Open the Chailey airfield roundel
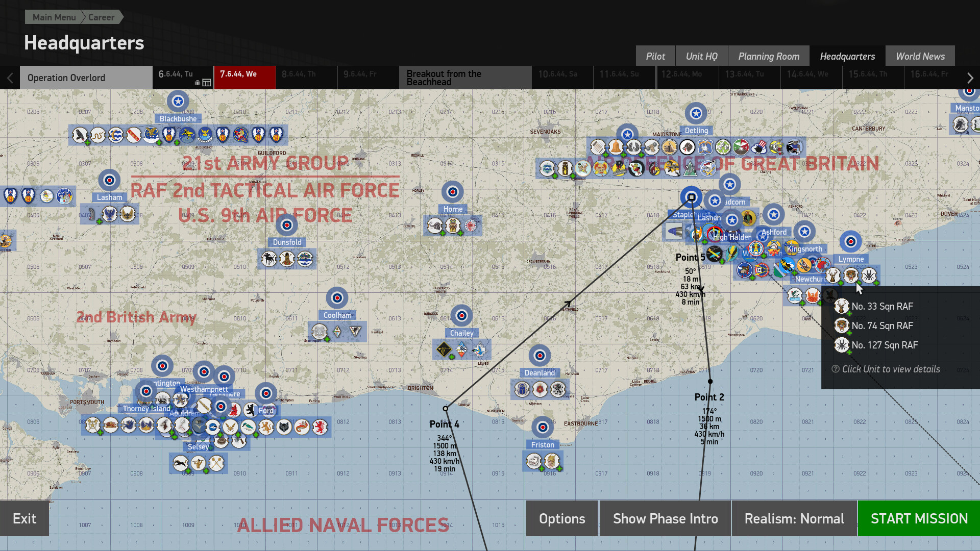The height and width of the screenshot is (551, 980). (461, 315)
